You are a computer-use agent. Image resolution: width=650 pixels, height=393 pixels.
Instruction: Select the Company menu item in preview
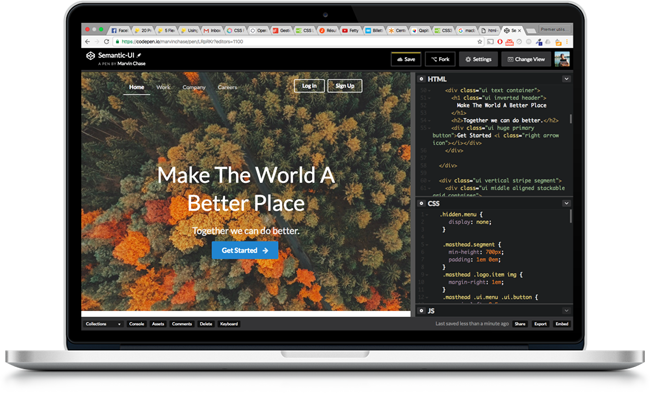tap(194, 87)
